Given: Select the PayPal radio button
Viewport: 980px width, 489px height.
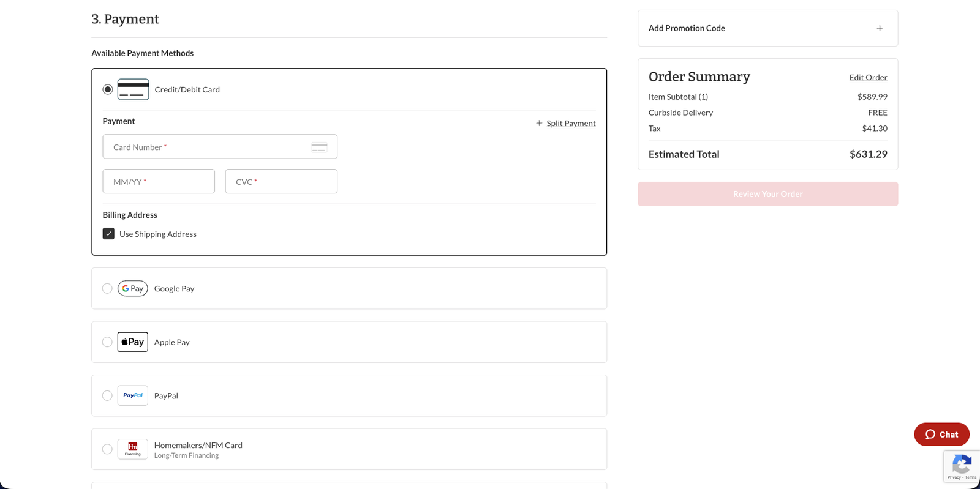Looking at the screenshot, I should point(107,395).
